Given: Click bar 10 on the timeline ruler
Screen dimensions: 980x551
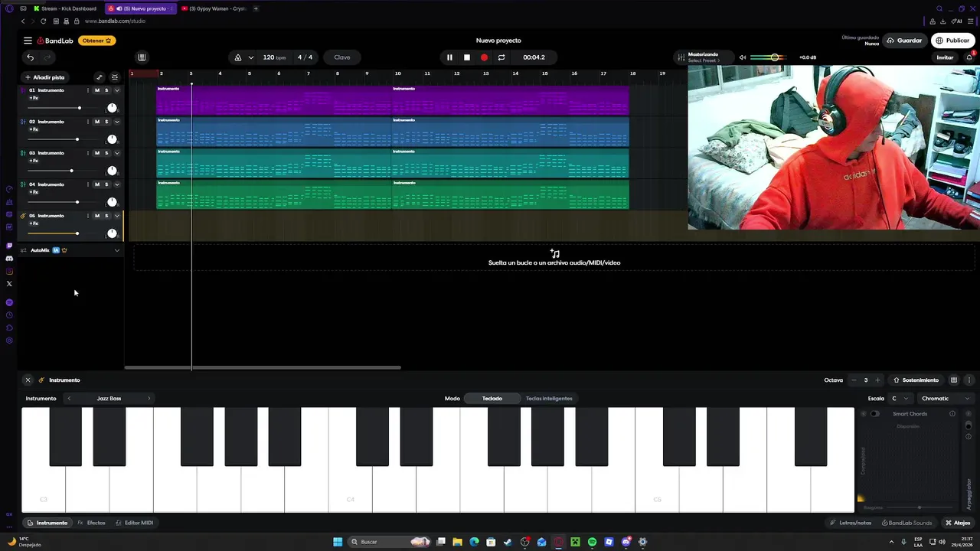Looking at the screenshot, I should click(398, 73).
